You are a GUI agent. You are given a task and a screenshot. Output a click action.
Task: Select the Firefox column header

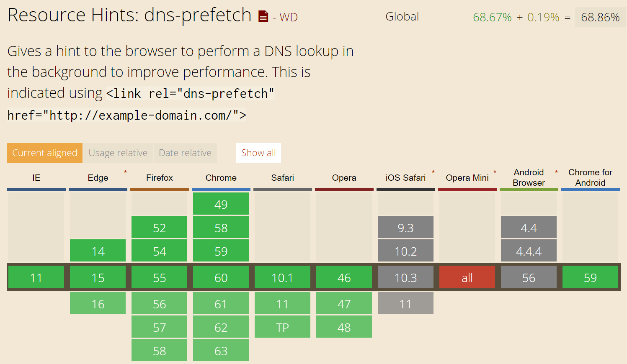pyautogui.click(x=159, y=178)
